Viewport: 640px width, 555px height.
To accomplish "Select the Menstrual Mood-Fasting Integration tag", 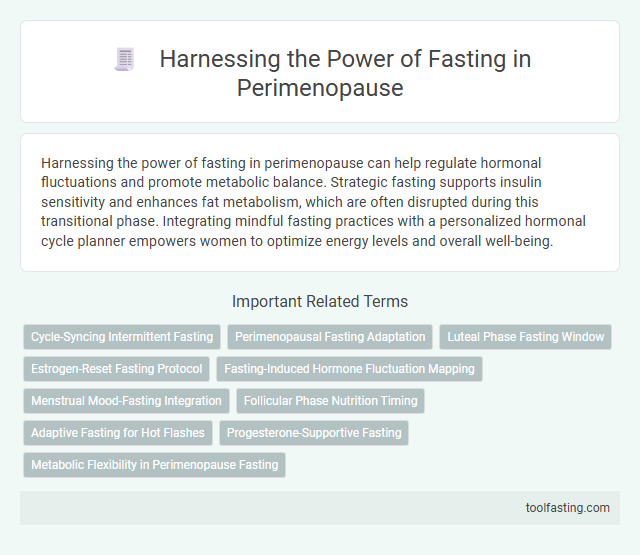I will tap(126, 401).
